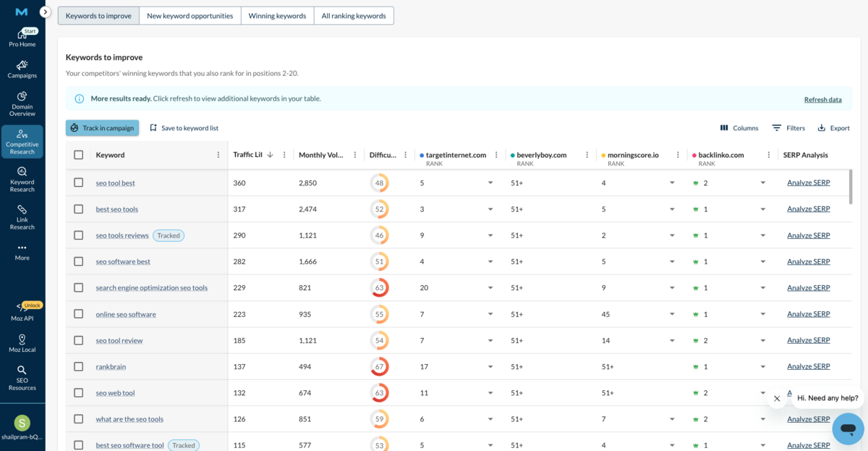868x451 pixels.
Task: Dismiss the 'Need any help?' popup
Action: tap(777, 398)
